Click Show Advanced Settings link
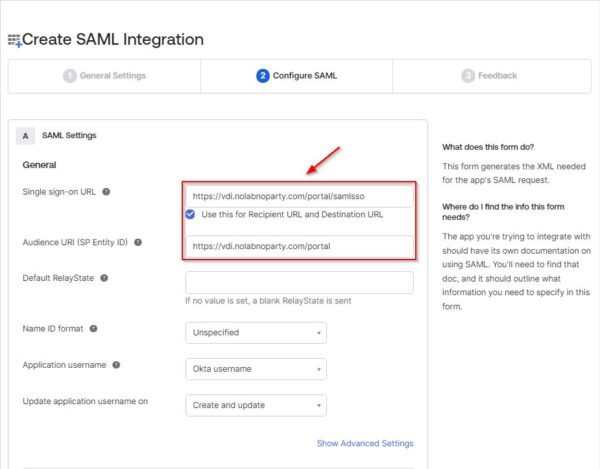This screenshot has width=600, height=469. 365,443
